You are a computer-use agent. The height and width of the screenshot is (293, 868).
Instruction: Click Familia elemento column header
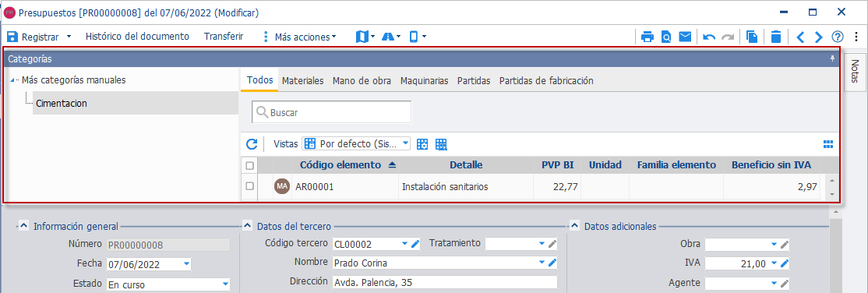[x=676, y=165]
